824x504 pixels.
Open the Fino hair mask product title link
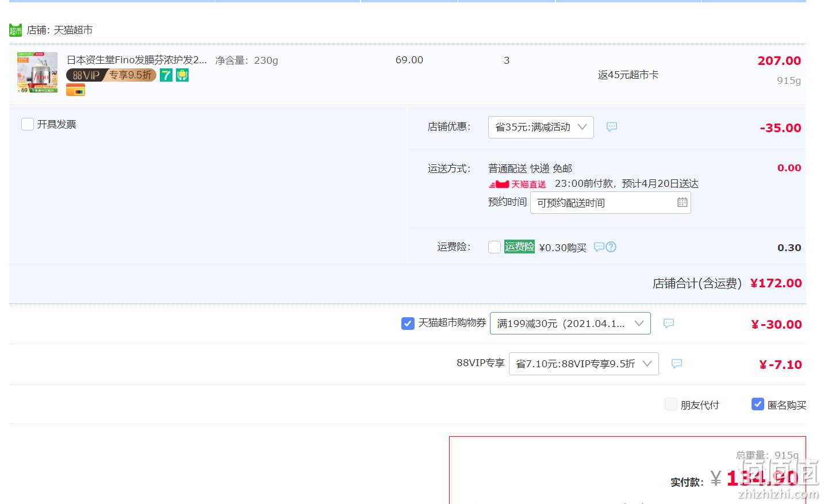click(137, 60)
